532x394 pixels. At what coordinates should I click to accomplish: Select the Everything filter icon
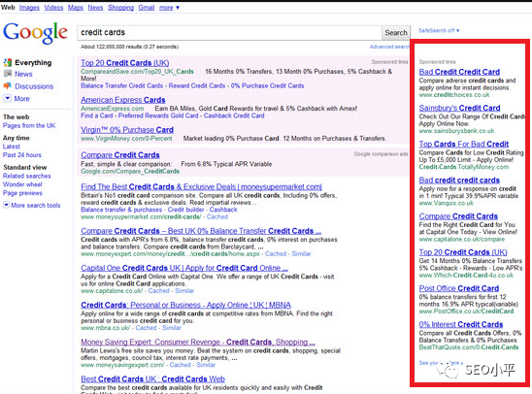pyautogui.click(x=8, y=62)
